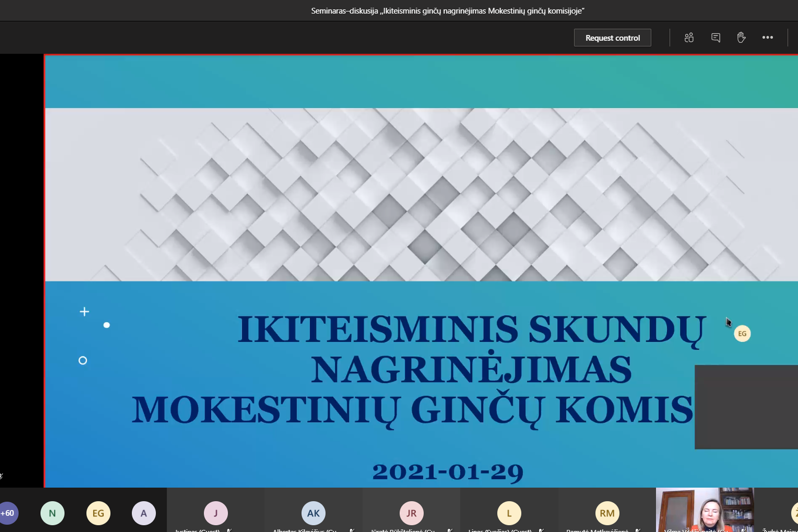Show the participants panel
798x532 pixels.
[689, 37]
